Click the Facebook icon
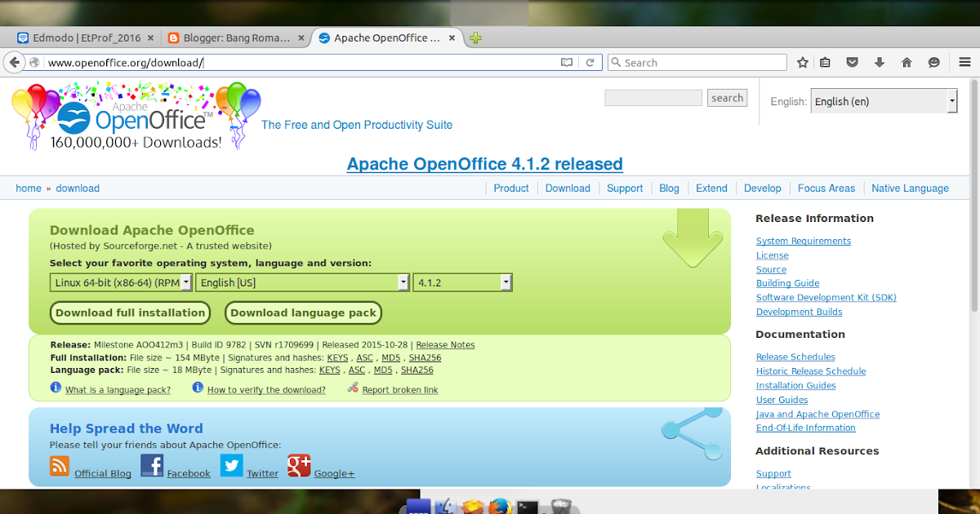The width and height of the screenshot is (980, 514). pos(152,466)
